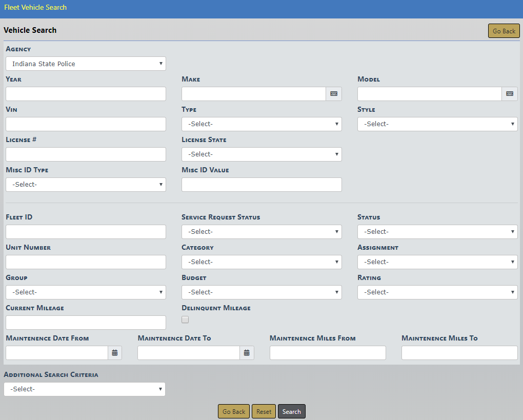The height and width of the screenshot is (420, 523).
Task: Enable the Delinquent Mileage checkbox
Action: pos(185,320)
